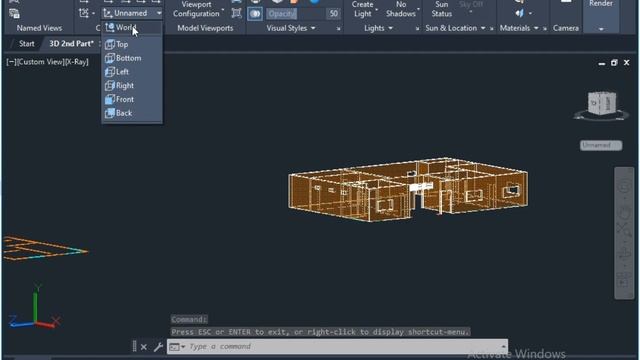Select the World coordinate system option
640x360 pixels.
click(131, 28)
